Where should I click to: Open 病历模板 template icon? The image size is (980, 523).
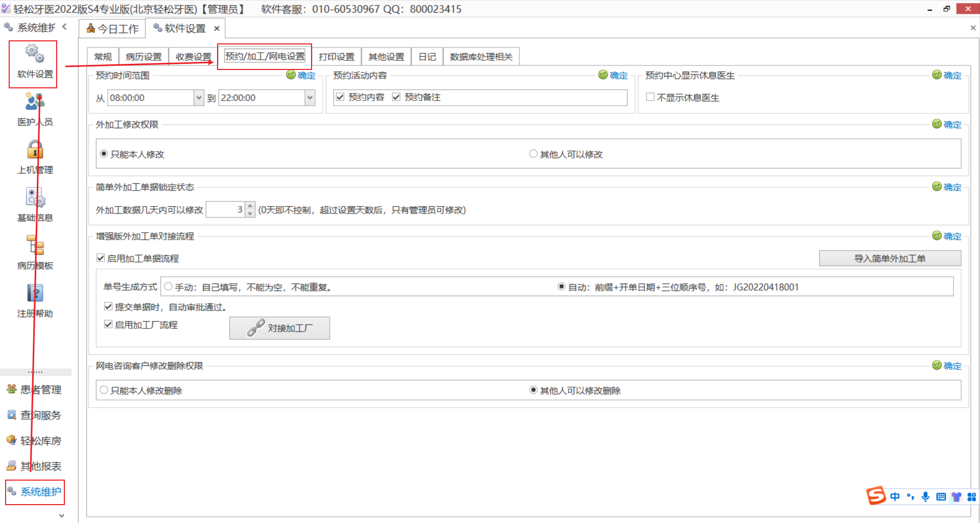[x=35, y=252]
